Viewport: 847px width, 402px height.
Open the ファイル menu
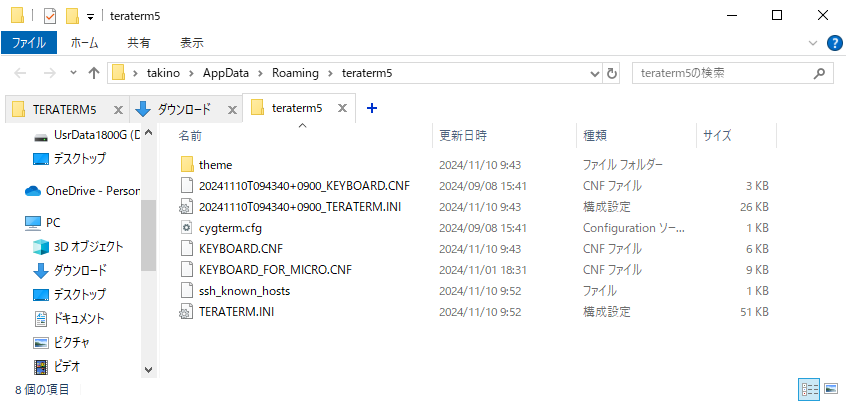29,43
